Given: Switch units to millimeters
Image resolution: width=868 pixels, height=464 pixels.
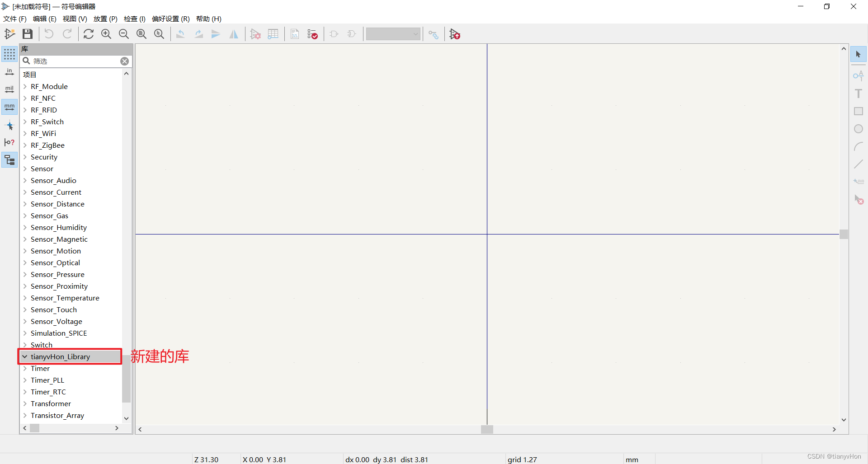Looking at the screenshot, I should pyautogui.click(x=9, y=107).
